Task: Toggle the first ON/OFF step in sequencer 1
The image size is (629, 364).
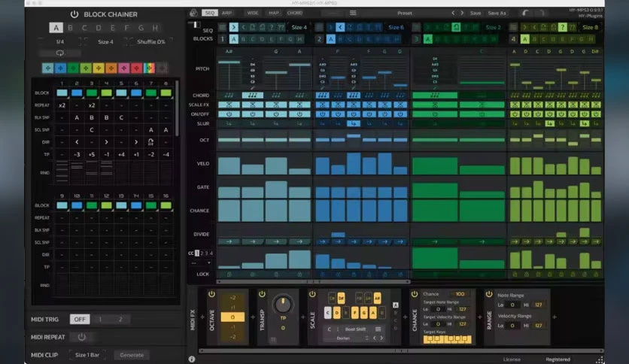Action: 229,114
